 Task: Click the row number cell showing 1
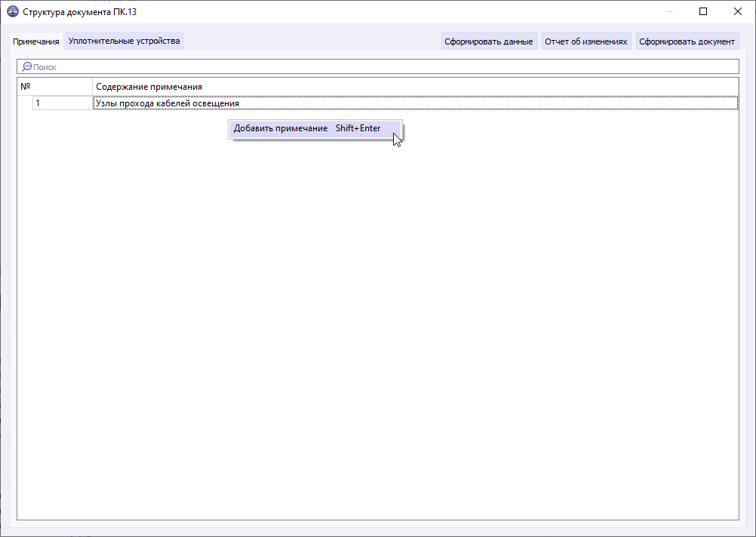60,103
